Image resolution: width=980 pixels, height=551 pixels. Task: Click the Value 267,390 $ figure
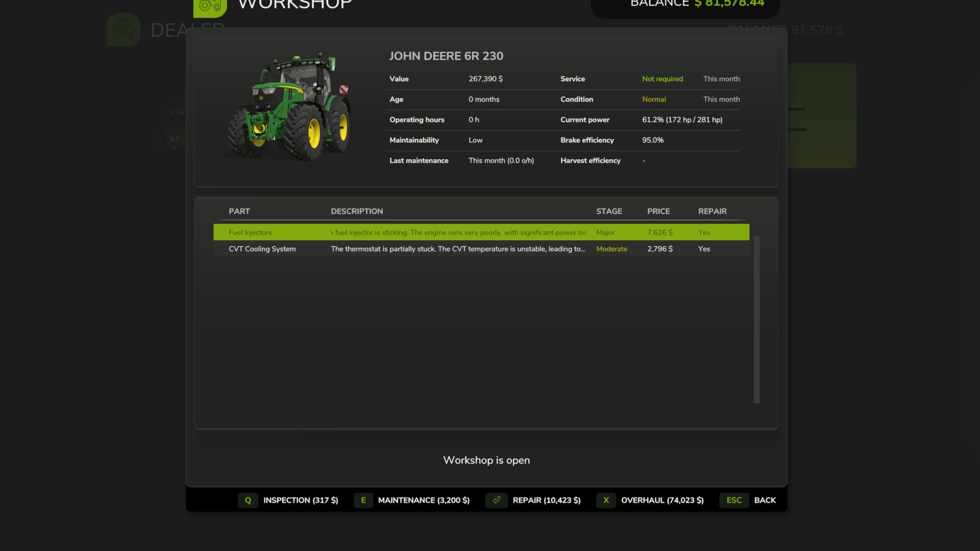(485, 79)
